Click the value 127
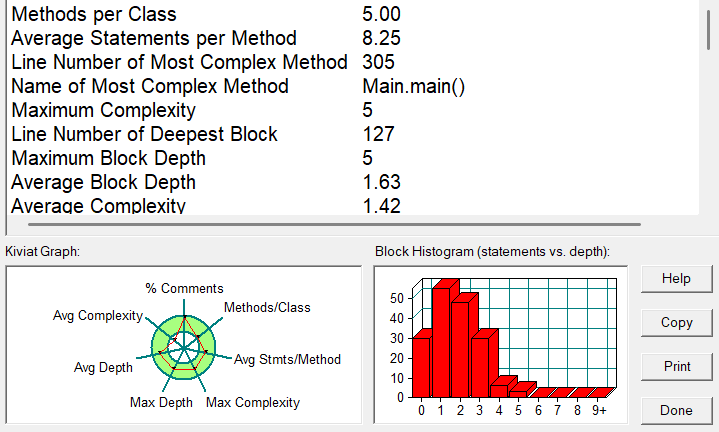The height and width of the screenshot is (432, 719). (378, 134)
